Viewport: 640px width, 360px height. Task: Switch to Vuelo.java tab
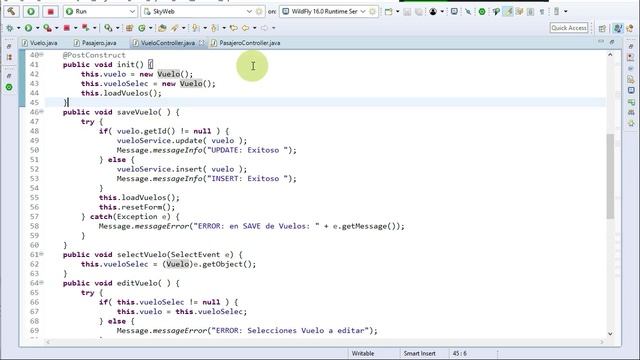tap(40, 43)
